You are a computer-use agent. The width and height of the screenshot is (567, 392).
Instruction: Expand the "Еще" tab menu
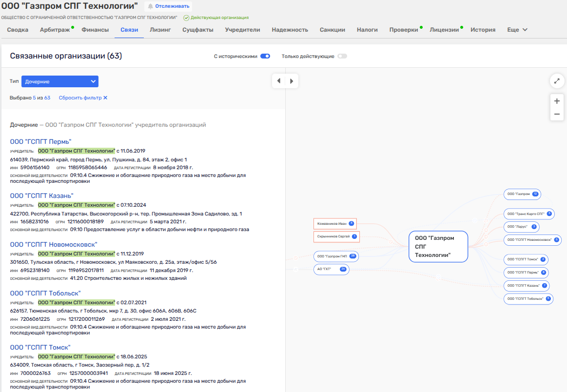point(517,30)
